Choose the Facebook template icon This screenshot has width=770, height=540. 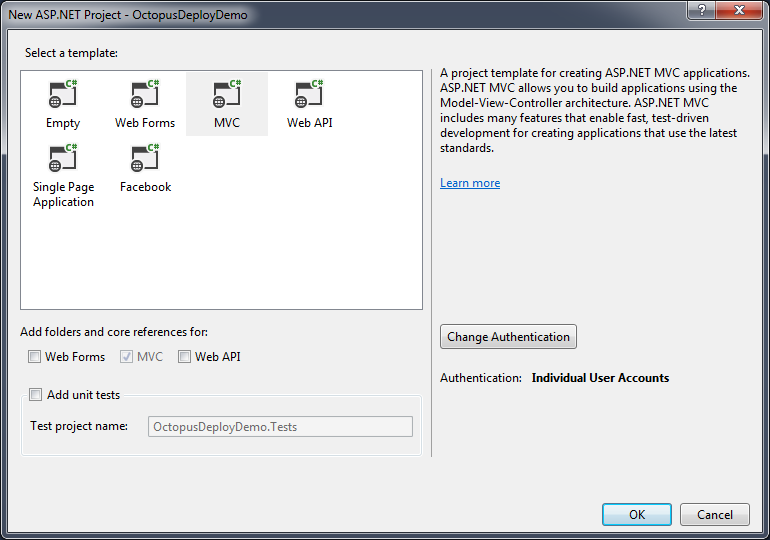[x=145, y=159]
